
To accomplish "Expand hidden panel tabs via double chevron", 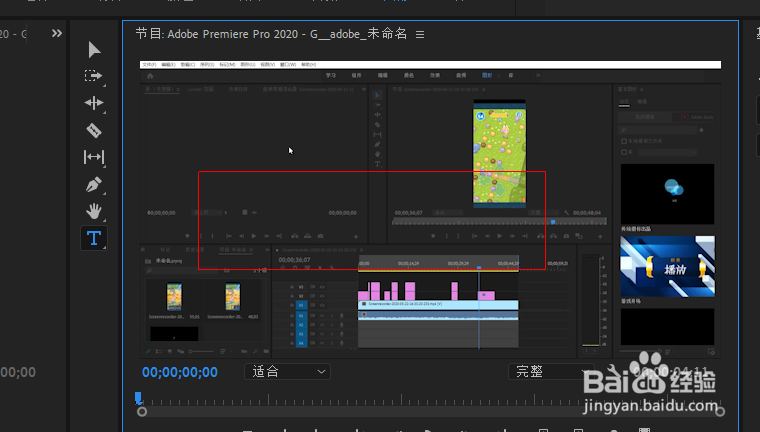I will [x=57, y=33].
